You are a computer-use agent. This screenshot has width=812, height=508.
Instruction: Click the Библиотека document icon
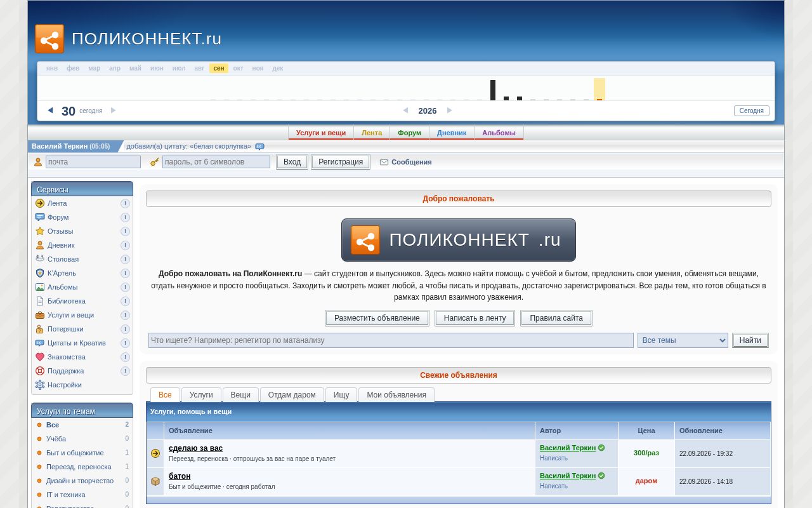[x=40, y=301]
